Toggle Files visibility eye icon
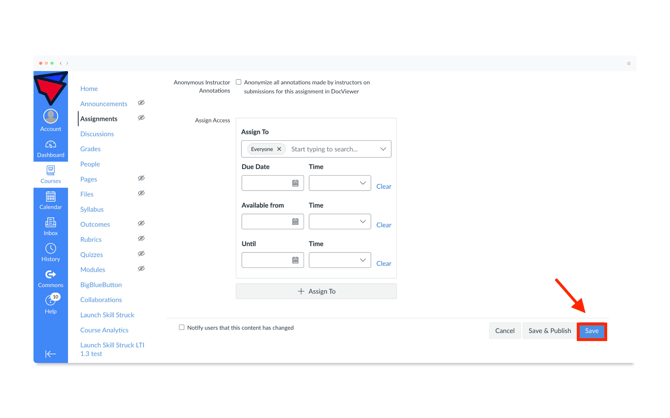 point(141,193)
